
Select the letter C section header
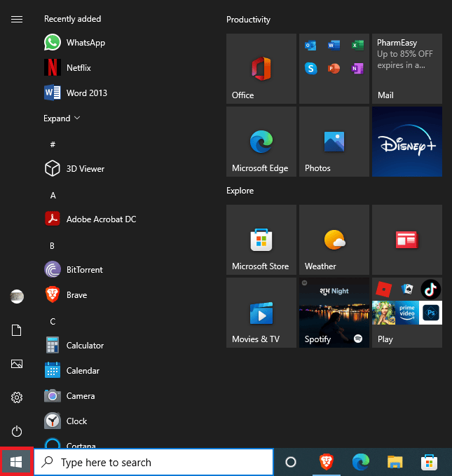53,321
